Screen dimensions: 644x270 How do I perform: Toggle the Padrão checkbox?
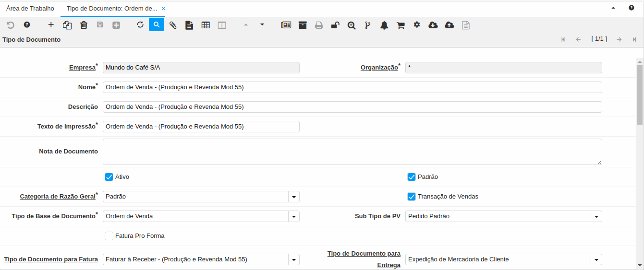pos(412,177)
